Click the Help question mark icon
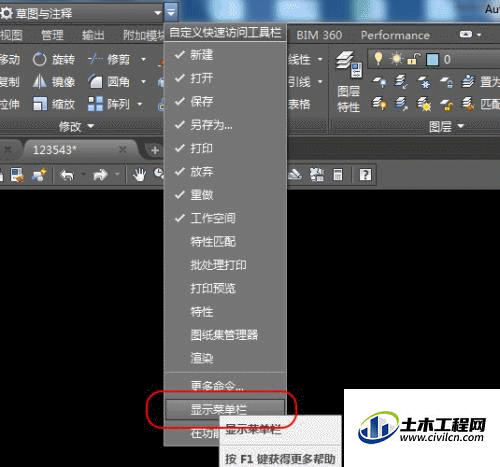 click(365, 175)
